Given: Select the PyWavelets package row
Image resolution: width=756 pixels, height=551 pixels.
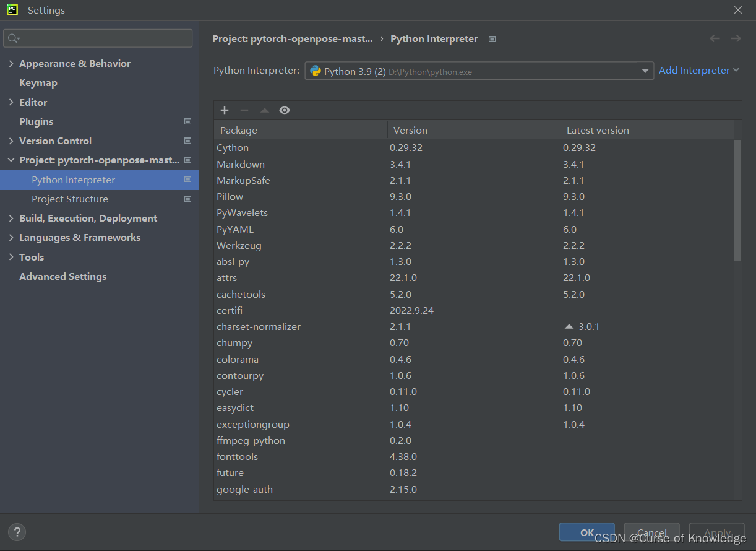Looking at the screenshot, I should 474,212.
